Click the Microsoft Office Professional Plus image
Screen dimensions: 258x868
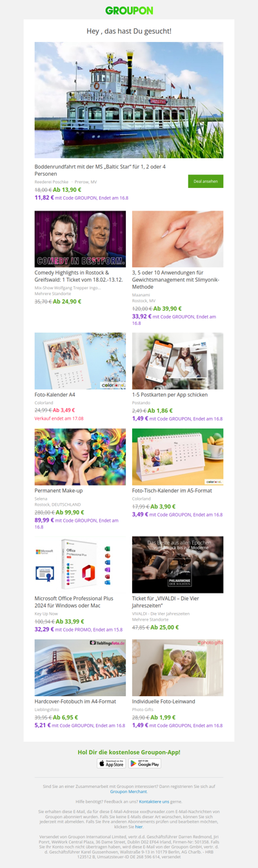[x=80, y=564]
